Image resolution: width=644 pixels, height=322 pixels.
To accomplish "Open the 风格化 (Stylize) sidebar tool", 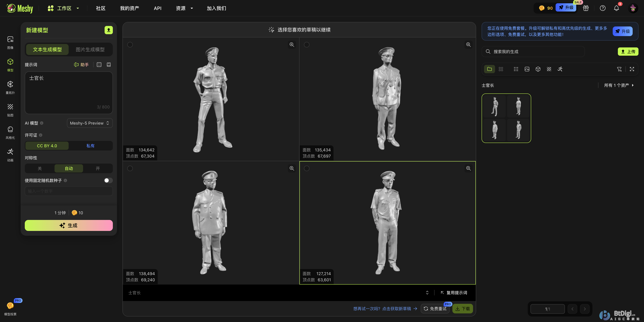I will tap(10, 132).
